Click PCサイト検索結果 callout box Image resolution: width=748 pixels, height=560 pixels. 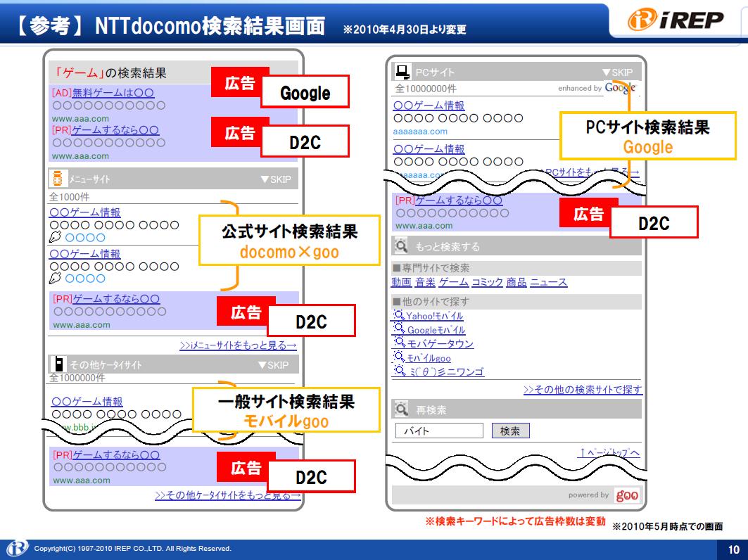click(648, 136)
